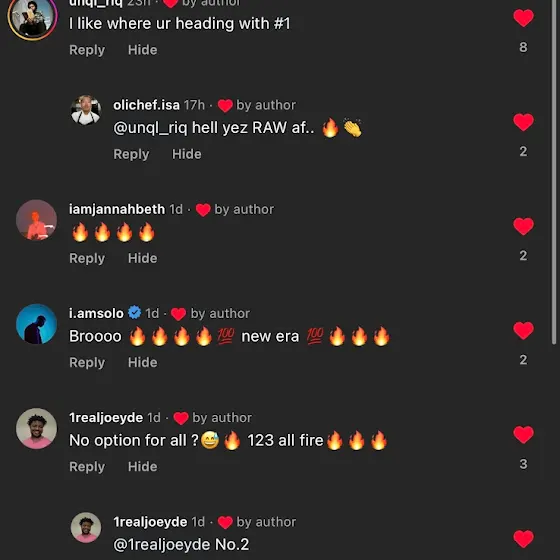Reply to 'I like where ur heading' comment

point(87,50)
